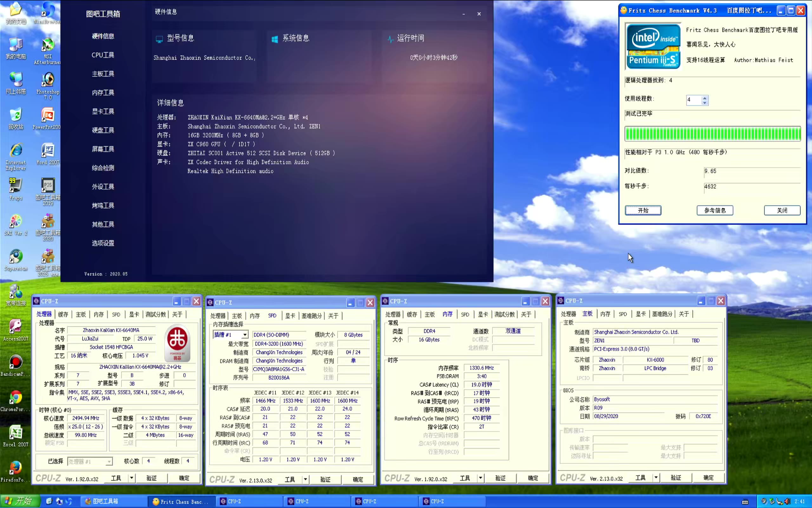Switch to 缓存 tab in CPU-Z processor window

pos(63,314)
